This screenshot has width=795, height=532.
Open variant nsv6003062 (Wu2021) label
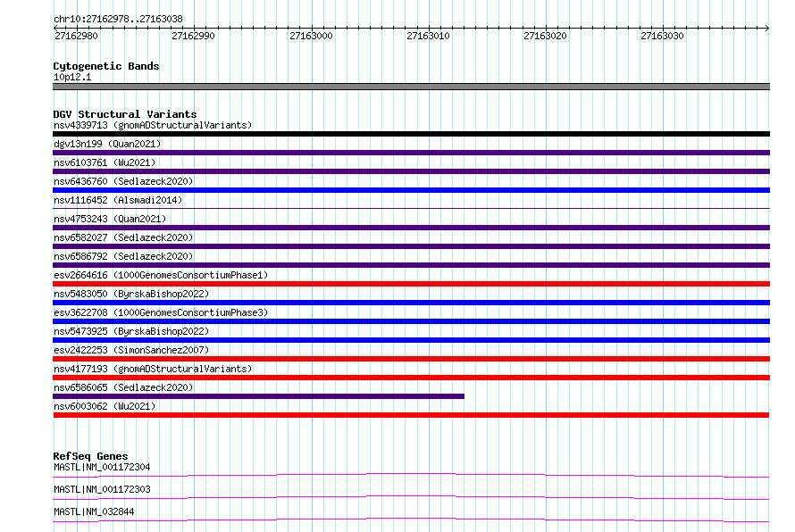click(105, 406)
